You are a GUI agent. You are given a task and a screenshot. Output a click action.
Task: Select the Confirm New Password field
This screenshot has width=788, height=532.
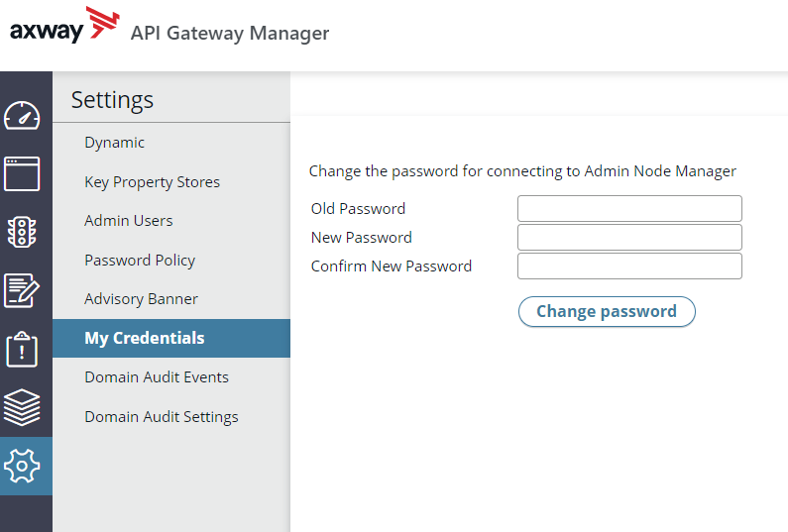[629, 266]
